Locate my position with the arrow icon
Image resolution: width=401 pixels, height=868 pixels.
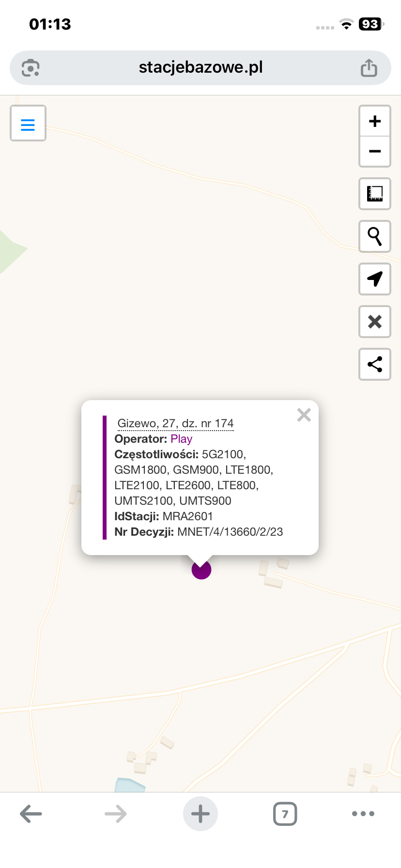[x=375, y=279]
